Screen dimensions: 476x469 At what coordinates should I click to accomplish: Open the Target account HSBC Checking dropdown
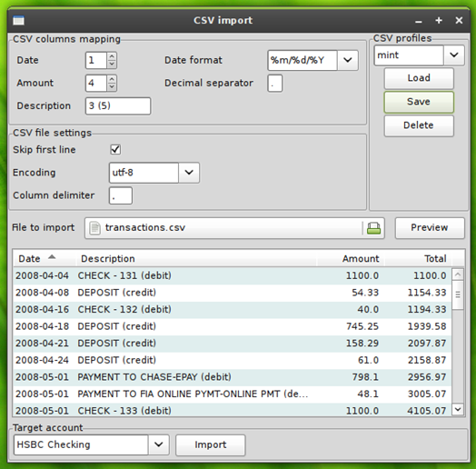[x=158, y=444]
